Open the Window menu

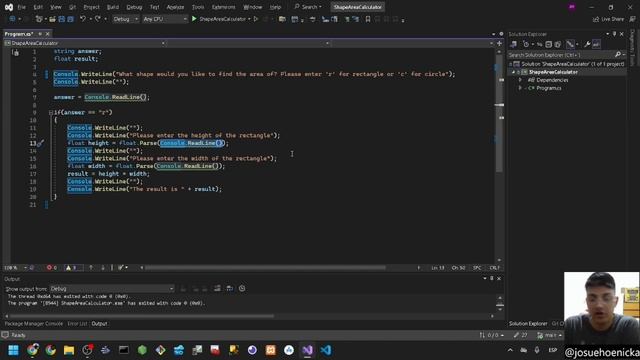[x=252, y=7]
